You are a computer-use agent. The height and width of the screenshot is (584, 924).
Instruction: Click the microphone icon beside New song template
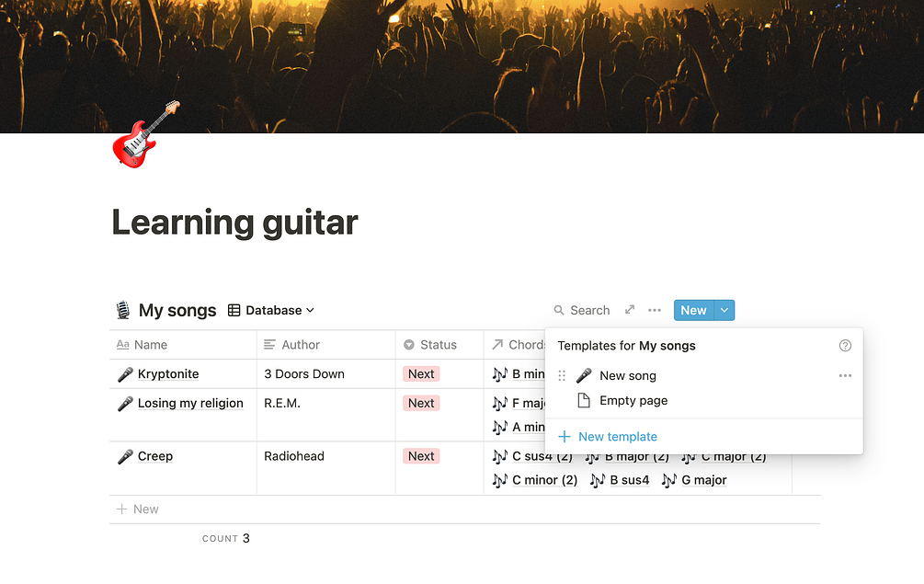584,375
